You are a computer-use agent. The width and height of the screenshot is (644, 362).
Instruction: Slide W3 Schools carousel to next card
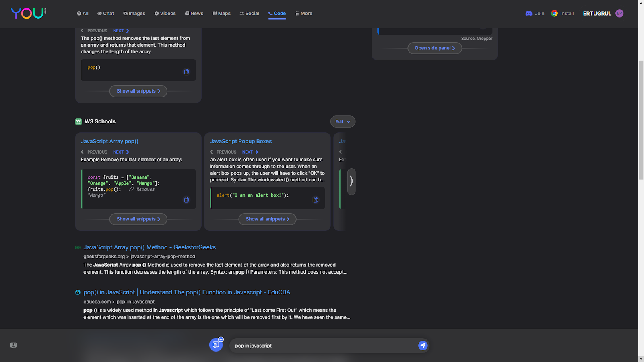tap(351, 181)
